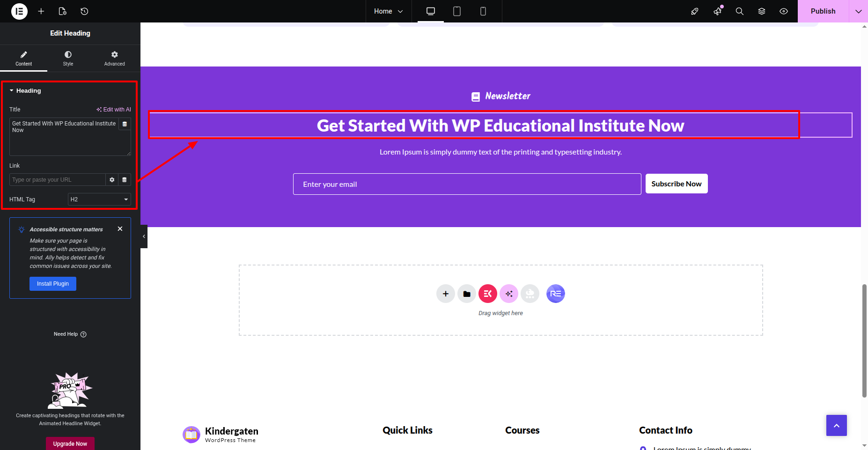The width and height of the screenshot is (868, 450).
Task: Click the red Elementor Kit library icon
Action: point(487,294)
